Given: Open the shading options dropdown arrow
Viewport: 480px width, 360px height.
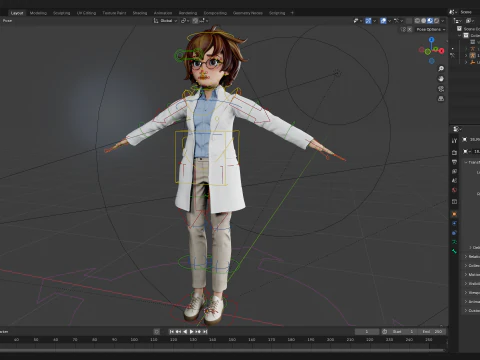Looking at the screenshot, I should tap(443, 21).
